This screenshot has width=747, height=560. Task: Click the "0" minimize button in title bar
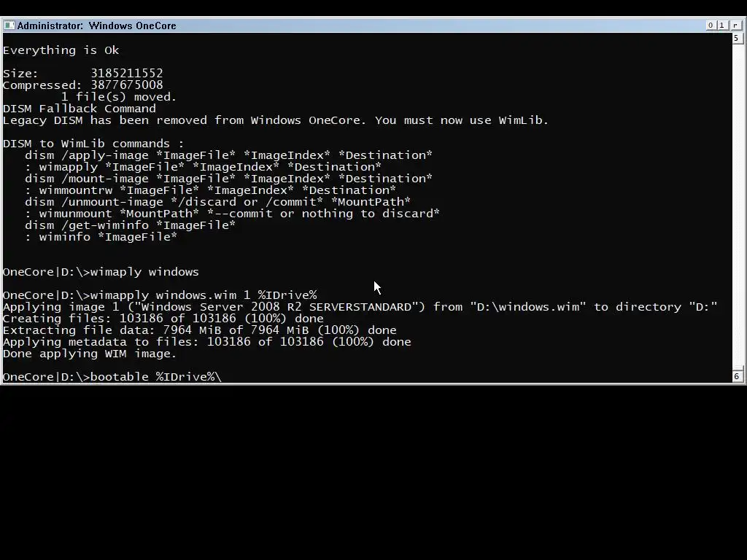pyautogui.click(x=711, y=26)
